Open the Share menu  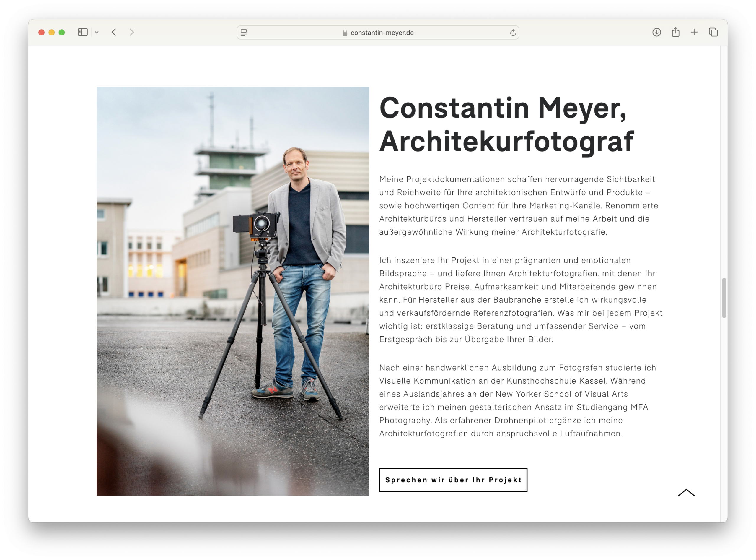click(x=676, y=32)
